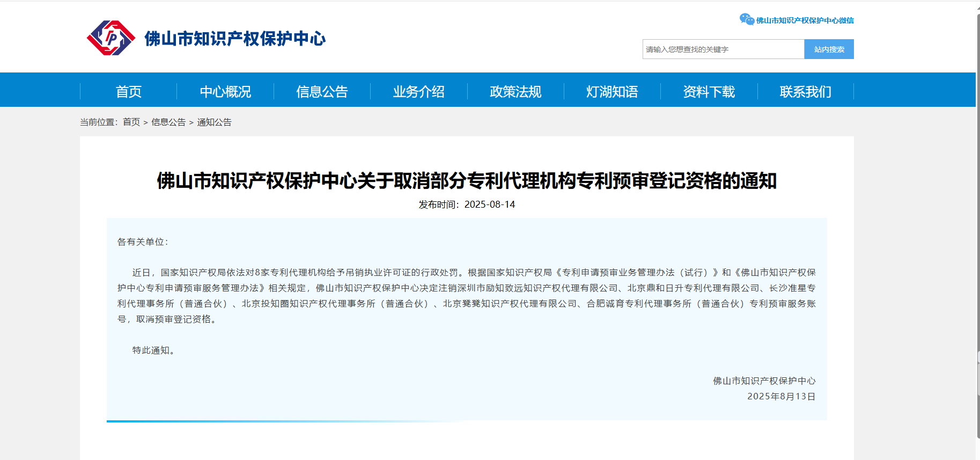Click the 首页 breadcrumb link
Screen dimensions: 980x460
(131, 122)
